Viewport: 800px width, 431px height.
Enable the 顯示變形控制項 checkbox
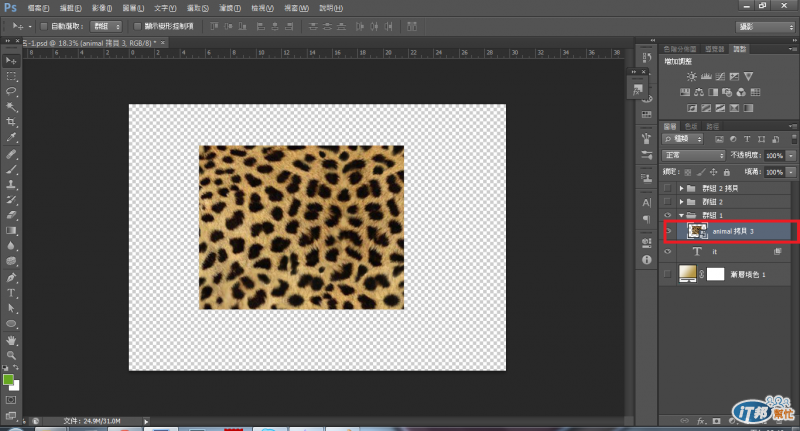pos(137,25)
